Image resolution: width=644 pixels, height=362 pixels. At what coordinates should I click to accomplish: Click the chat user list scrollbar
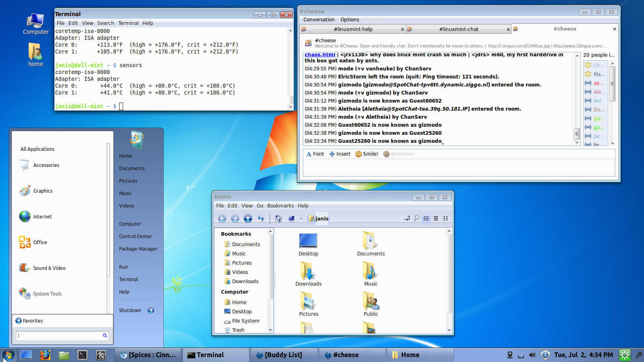point(612,84)
